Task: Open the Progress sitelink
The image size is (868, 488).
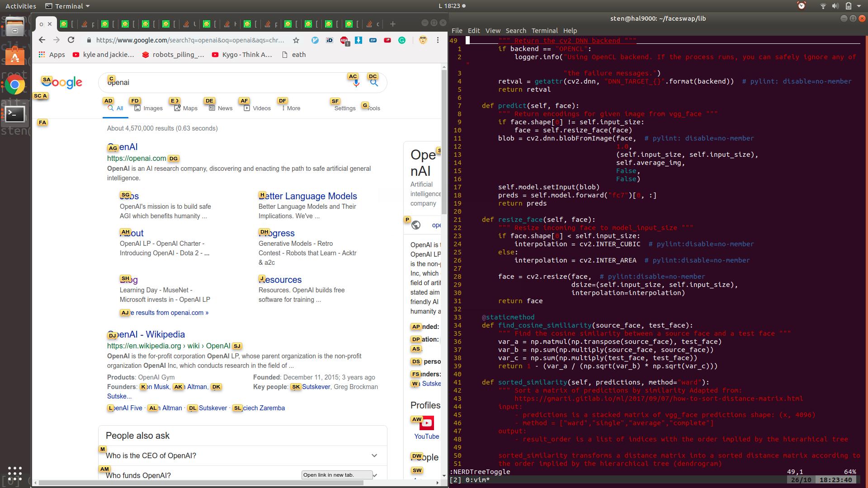Action: pos(277,233)
